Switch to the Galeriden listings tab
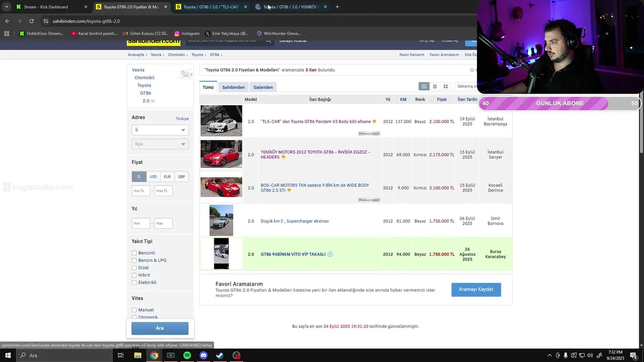This screenshot has width=644, height=362. [263, 87]
